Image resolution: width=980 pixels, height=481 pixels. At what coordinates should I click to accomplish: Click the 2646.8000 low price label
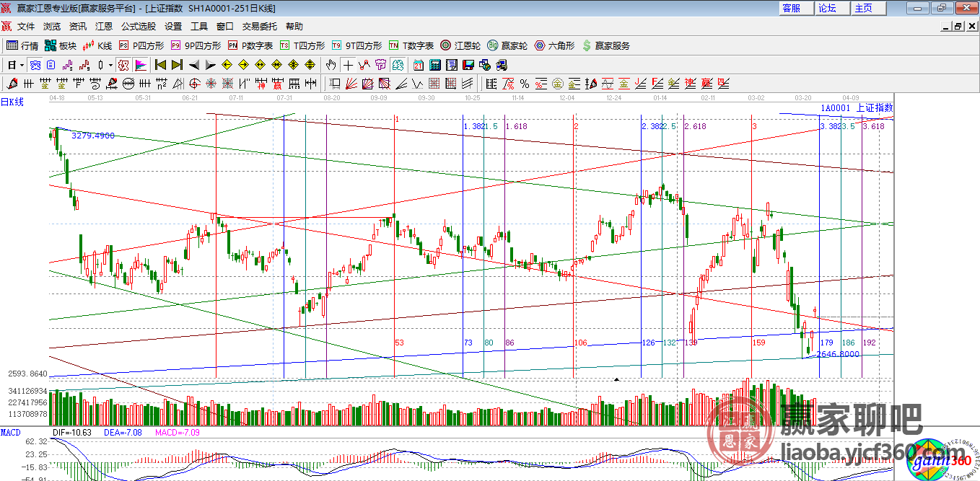pos(838,354)
